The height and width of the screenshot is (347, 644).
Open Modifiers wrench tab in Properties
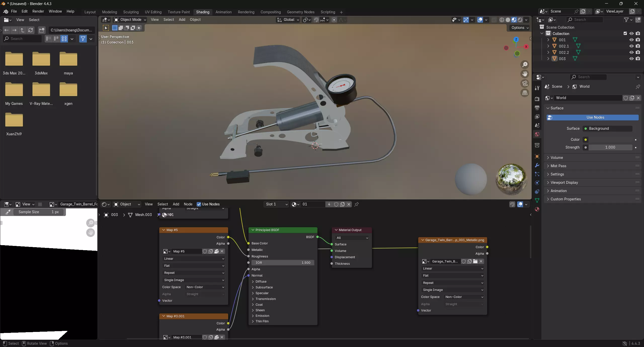click(x=537, y=165)
